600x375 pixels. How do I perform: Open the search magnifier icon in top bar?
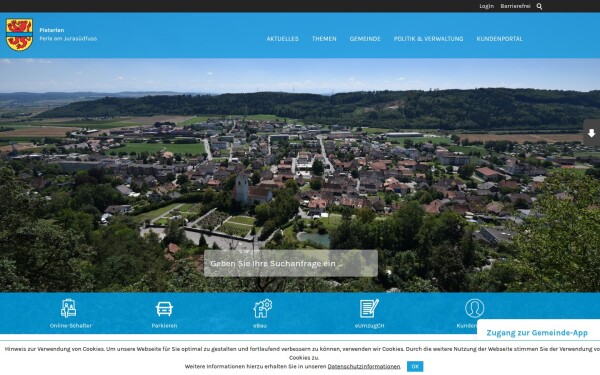(x=539, y=6)
